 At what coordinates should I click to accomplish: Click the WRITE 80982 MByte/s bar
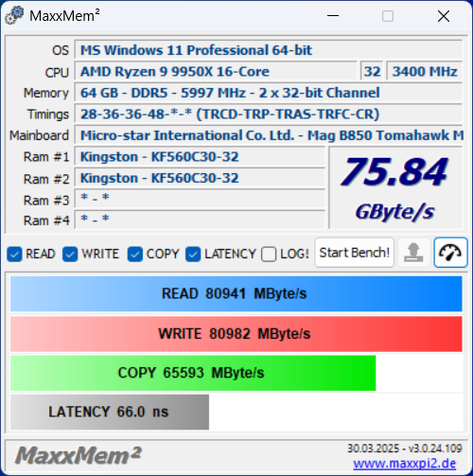click(236, 334)
